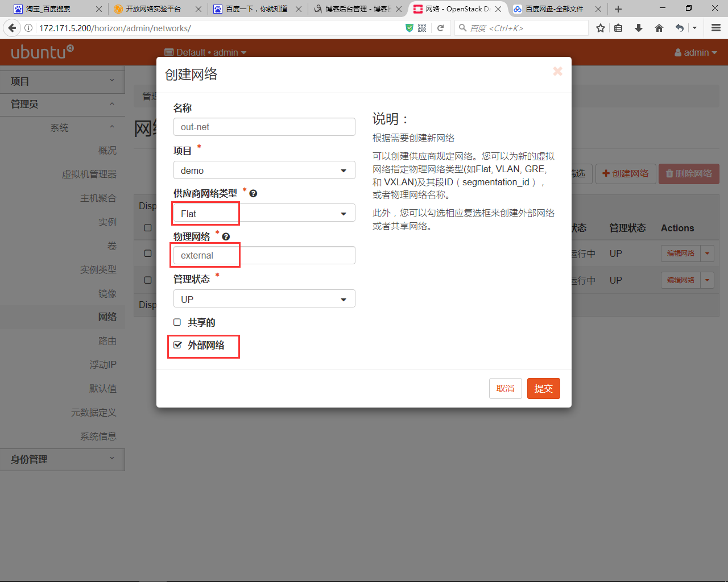Switch to the 百度网盘-全部文件 tab

click(x=553, y=9)
